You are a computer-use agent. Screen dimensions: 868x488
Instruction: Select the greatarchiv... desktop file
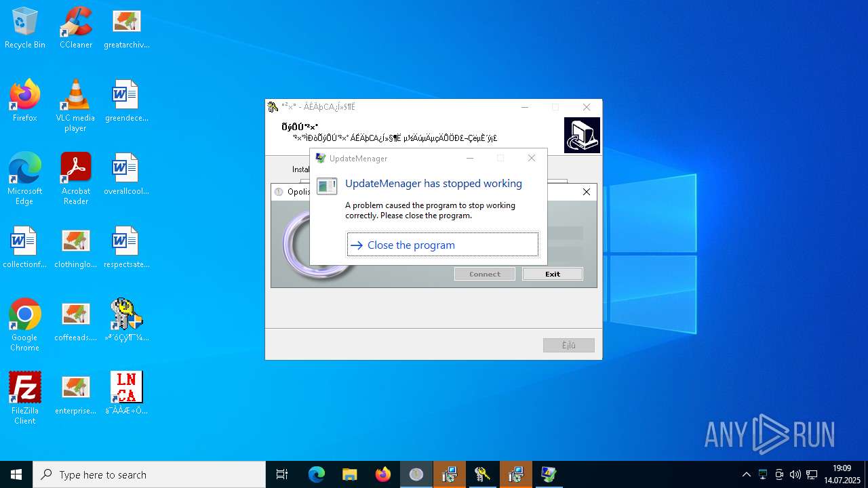coord(127,28)
